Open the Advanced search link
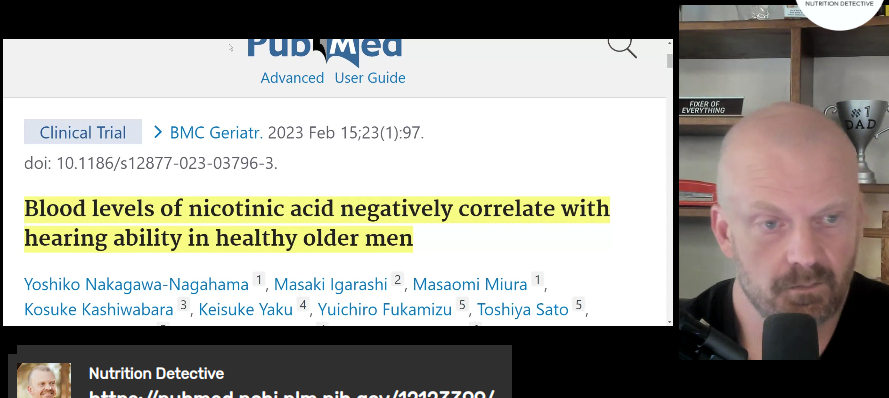The height and width of the screenshot is (398, 889). click(292, 78)
